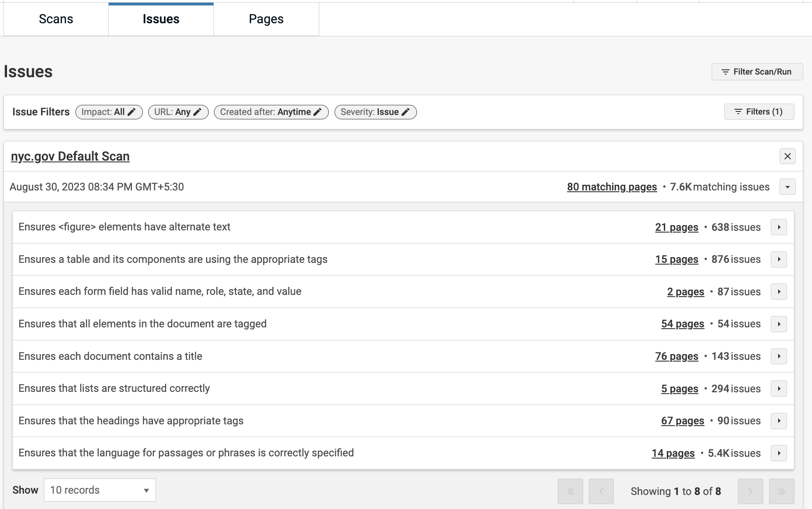
Task: Close the nyc.gov Default Scan panel
Action: point(787,156)
